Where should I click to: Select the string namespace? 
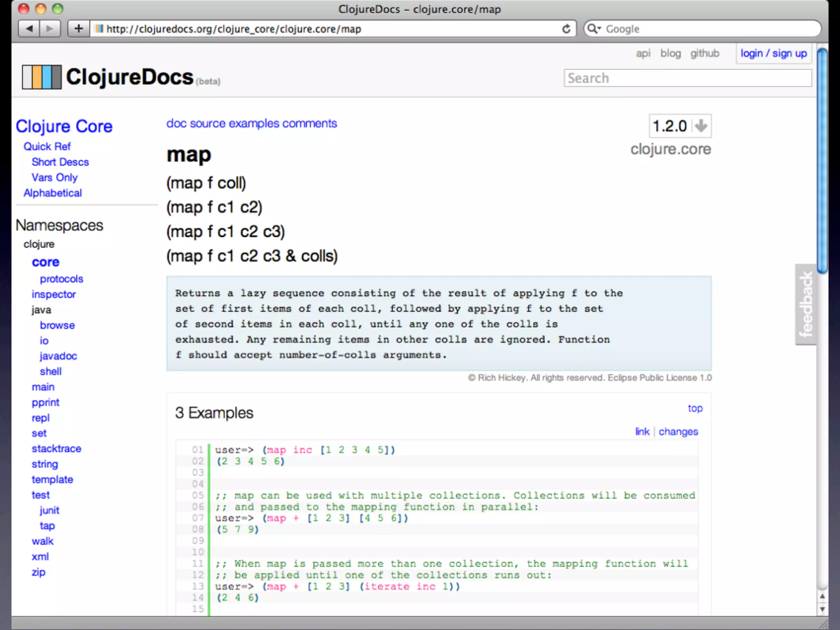45,464
